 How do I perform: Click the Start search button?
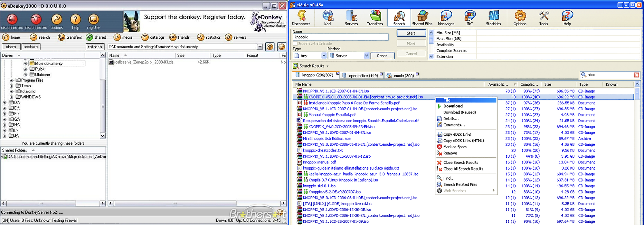coord(411,33)
